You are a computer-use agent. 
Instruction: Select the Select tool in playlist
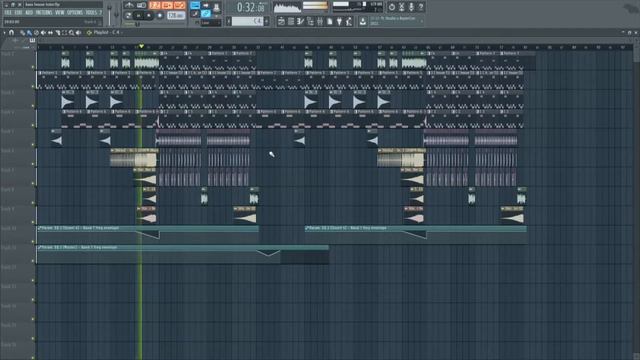[x=64, y=33]
